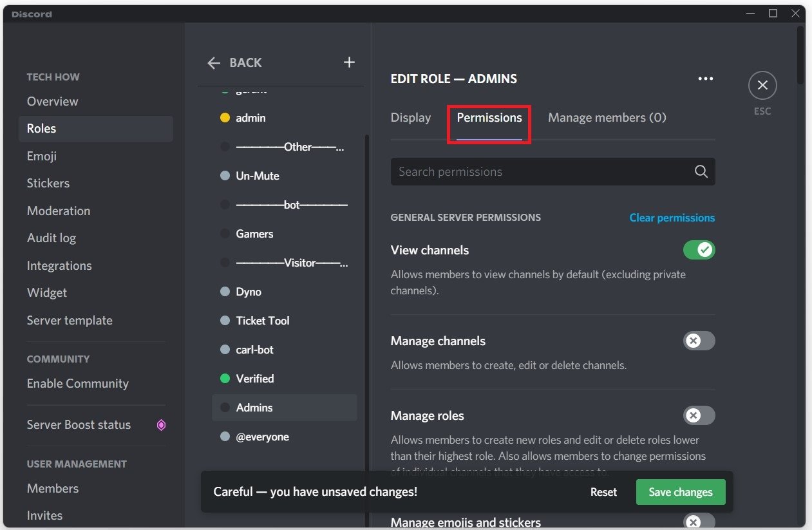Reset the unsaved changes
Viewport: 812px width, 530px height.
tap(603, 491)
